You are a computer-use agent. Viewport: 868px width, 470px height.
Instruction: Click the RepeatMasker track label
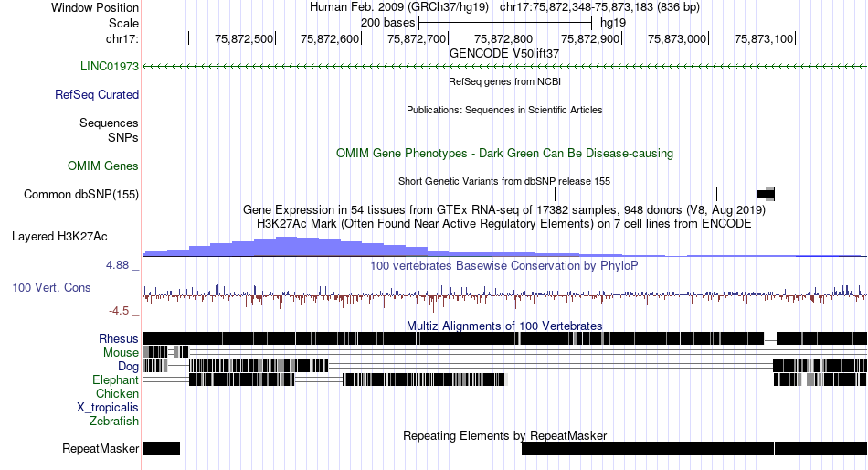[101, 448]
